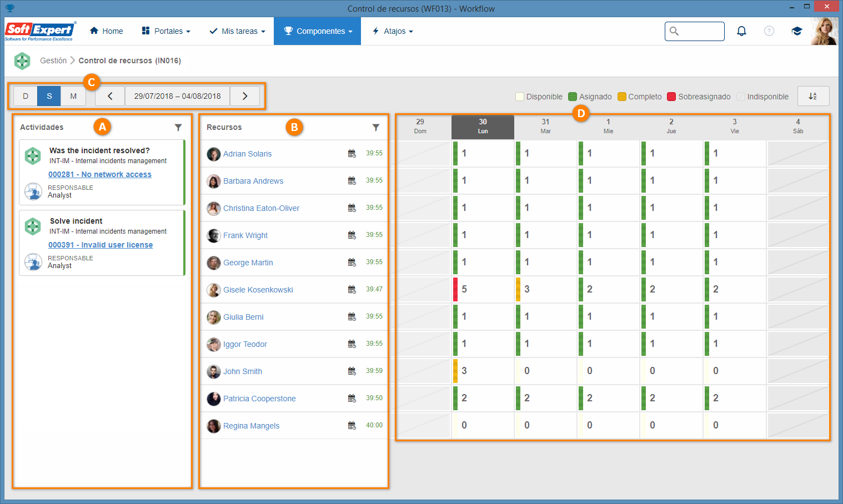Click the search magnifier icon
The width and height of the screenshot is (843, 504).
674,31
